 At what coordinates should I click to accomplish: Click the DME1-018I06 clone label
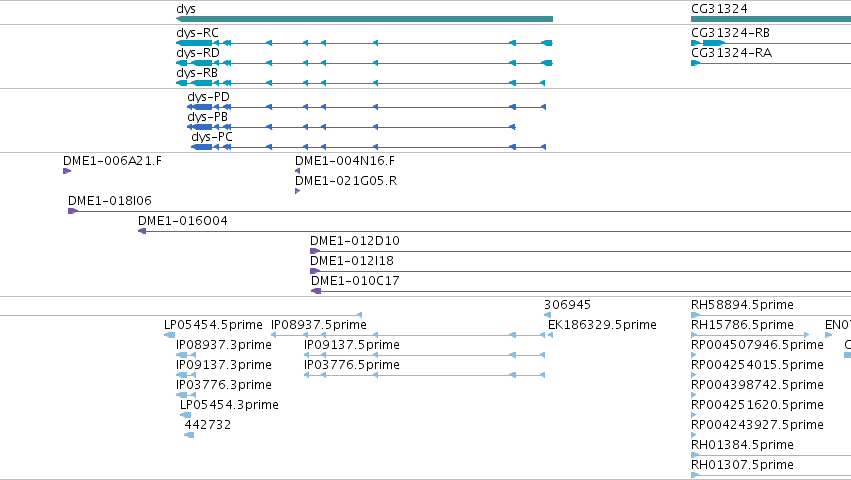click(x=110, y=201)
